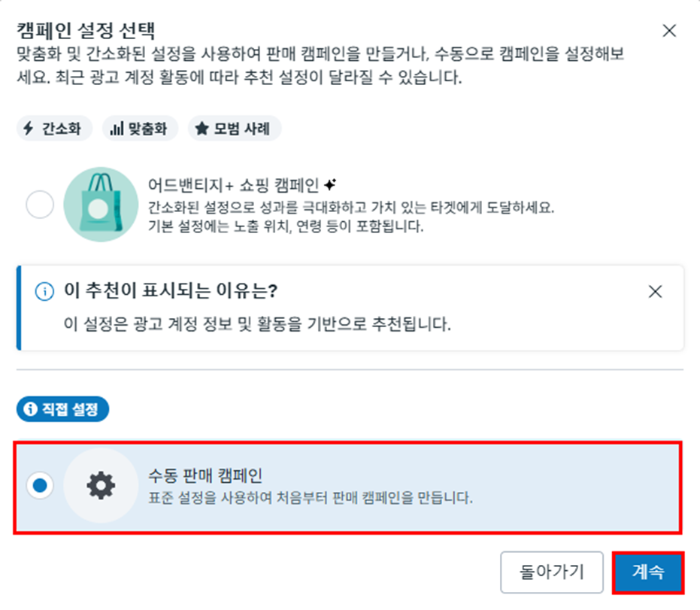Image resolution: width=700 pixels, height=610 pixels.
Task: Click the sparkle icon after 어드밴티지+ 쇼핑 캠페인
Action: point(330,184)
